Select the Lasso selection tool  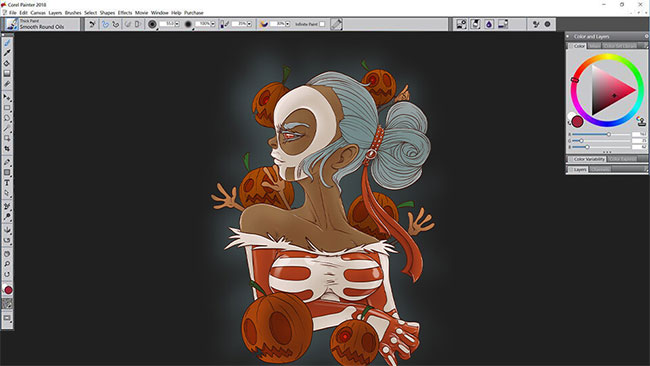pos(7,118)
